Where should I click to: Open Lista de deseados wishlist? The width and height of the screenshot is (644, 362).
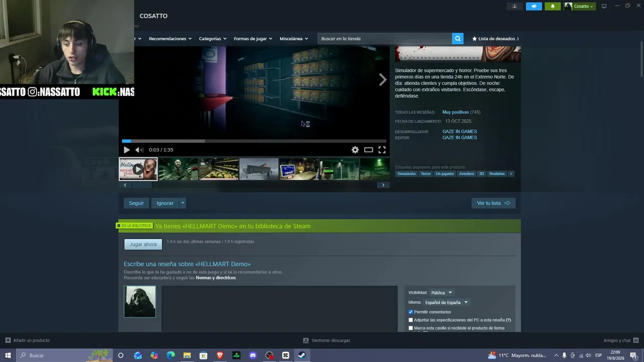[x=495, y=39]
